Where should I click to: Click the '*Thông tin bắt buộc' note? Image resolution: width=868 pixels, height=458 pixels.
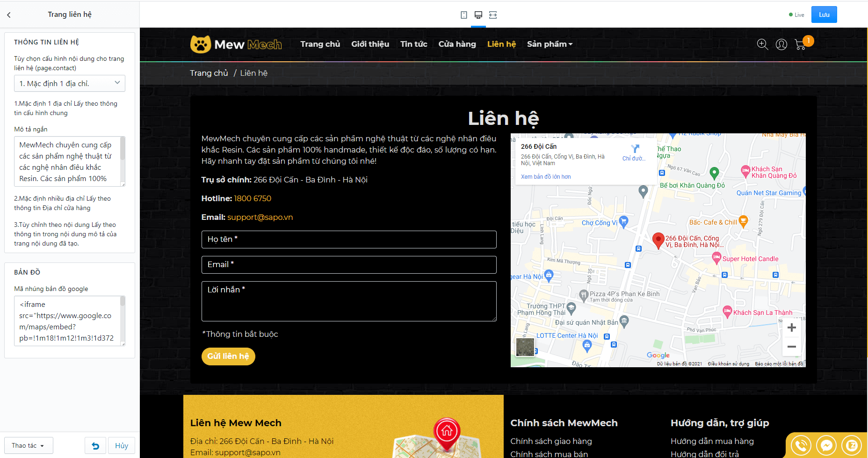(x=240, y=334)
